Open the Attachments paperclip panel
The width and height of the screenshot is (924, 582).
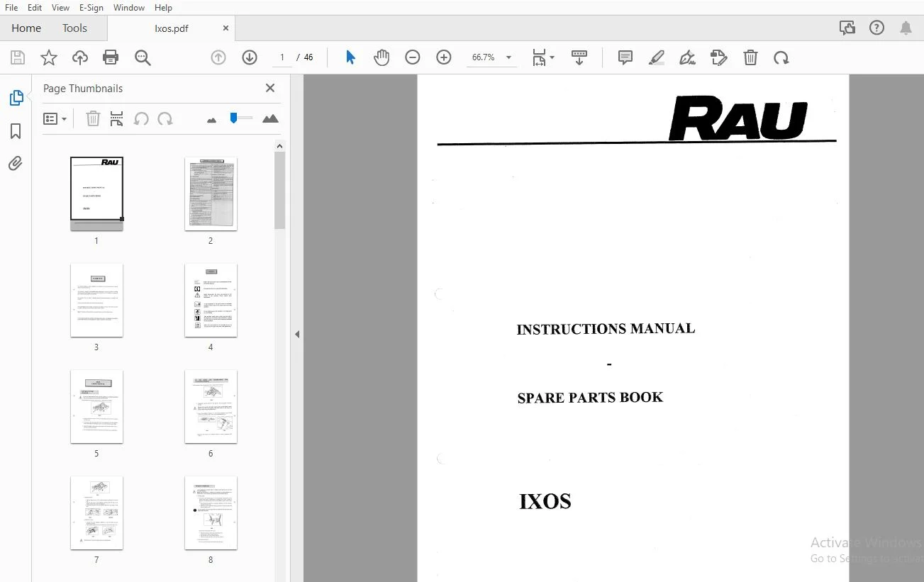[16, 164]
